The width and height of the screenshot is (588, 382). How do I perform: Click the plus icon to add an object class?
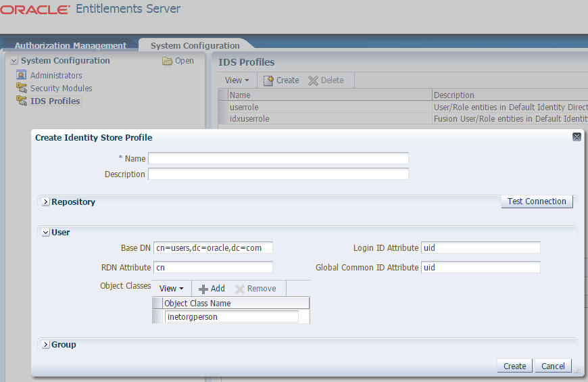point(203,289)
